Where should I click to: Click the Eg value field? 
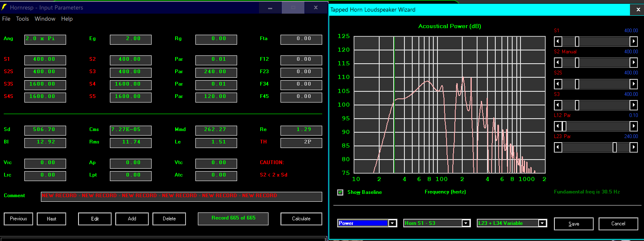pyautogui.click(x=131, y=39)
